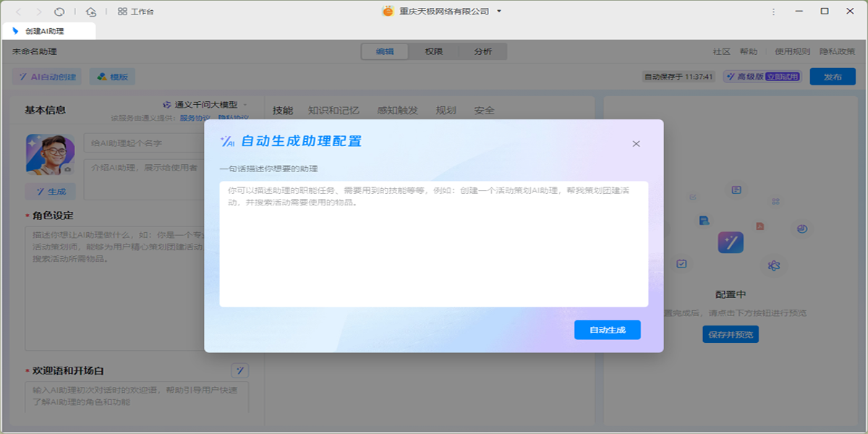Select the 创建AI助理 page tab
868x434 pixels.
pyautogui.click(x=46, y=31)
